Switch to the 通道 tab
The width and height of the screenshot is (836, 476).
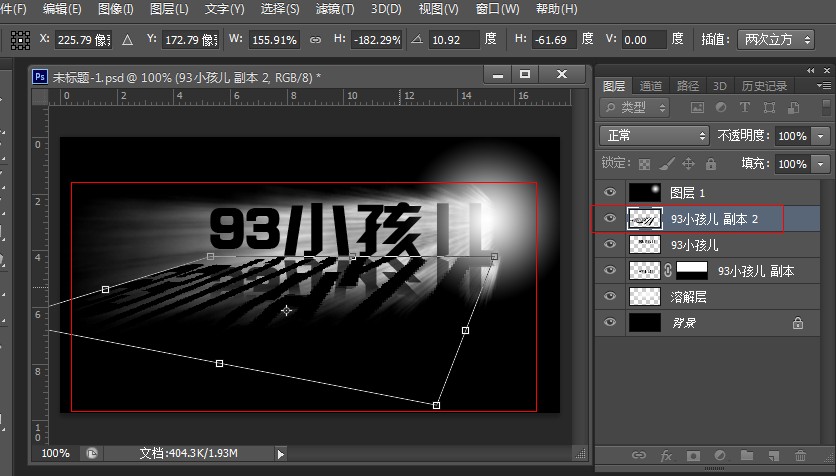(650, 86)
